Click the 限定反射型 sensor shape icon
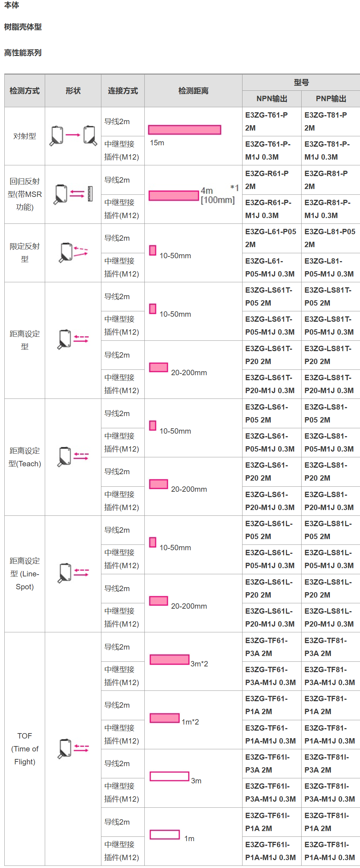 click(x=73, y=253)
